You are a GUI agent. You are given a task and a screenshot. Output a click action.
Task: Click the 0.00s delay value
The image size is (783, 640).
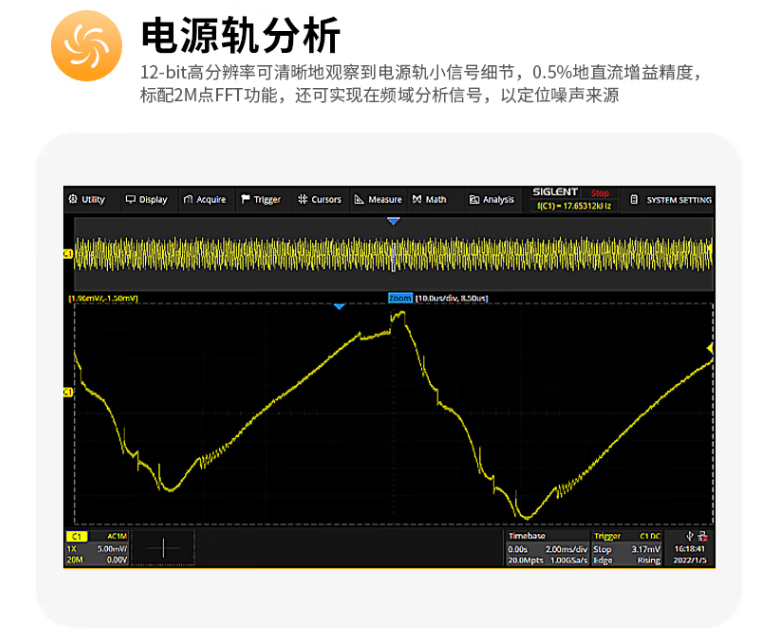click(x=517, y=549)
